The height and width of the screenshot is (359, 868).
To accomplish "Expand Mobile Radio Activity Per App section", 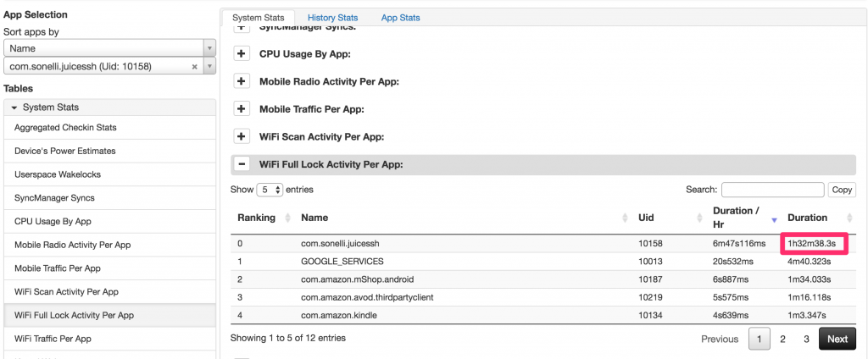I will (x=242, y=81).
